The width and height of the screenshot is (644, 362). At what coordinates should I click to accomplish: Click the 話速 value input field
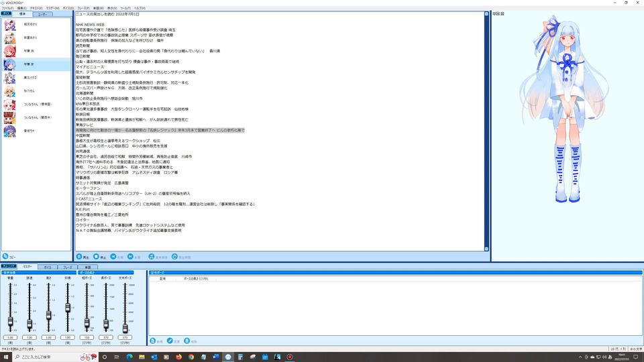[x=30, y=337]
